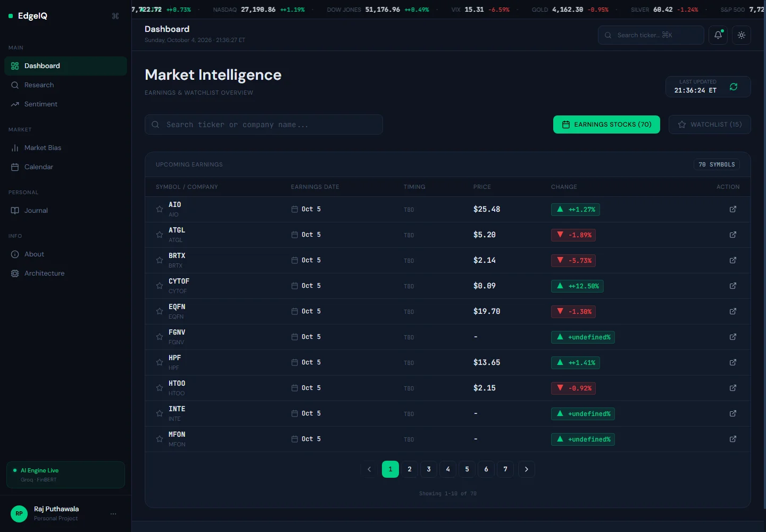Image resolution: width=766 pixels, height=532 pixels.
Task: Select pagination page 1
Action: pos(390,469)
